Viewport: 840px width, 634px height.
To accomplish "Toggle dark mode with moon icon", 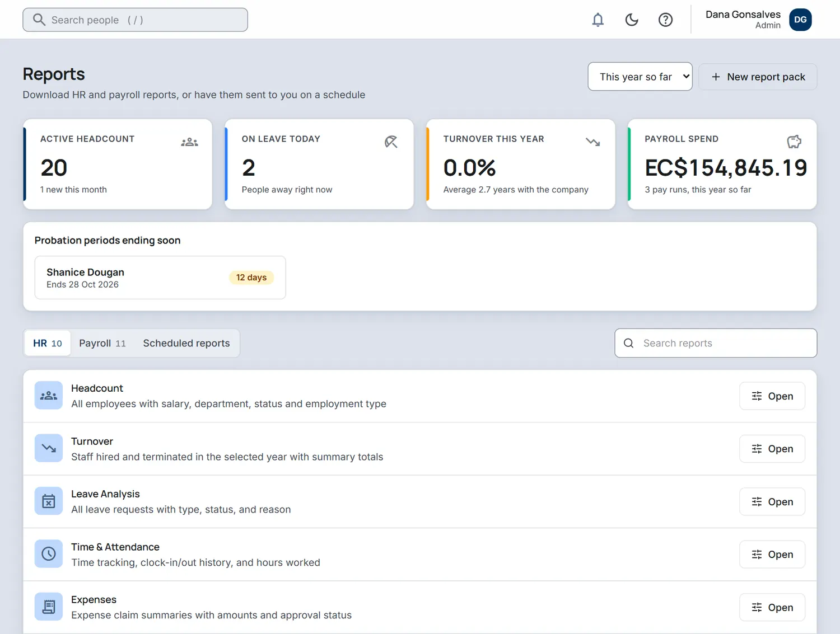I will 632,20.
